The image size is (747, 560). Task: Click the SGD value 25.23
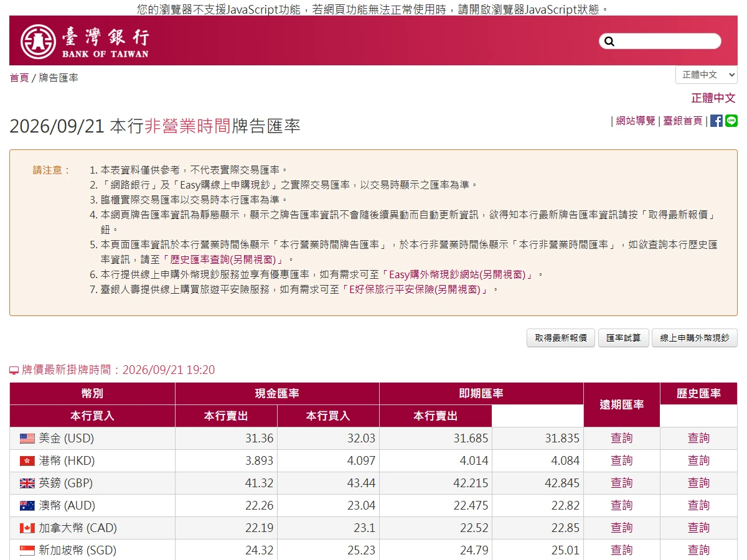[361, 550]
